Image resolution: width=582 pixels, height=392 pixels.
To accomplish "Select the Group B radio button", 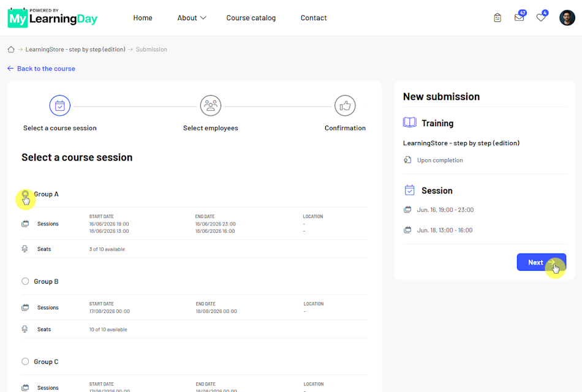I will (25, 281).
